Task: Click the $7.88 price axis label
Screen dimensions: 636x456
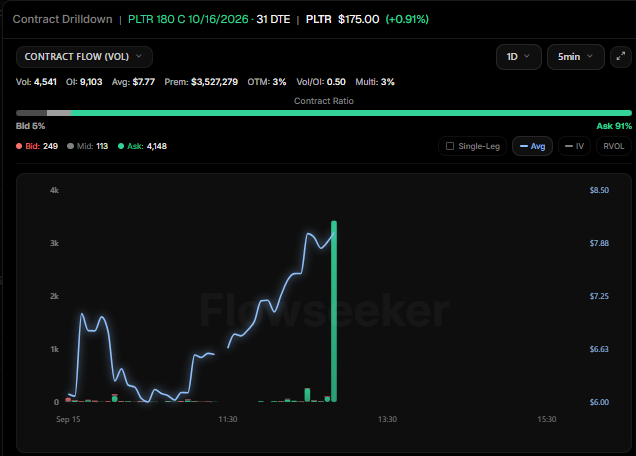Action: (x=599, y=243)
